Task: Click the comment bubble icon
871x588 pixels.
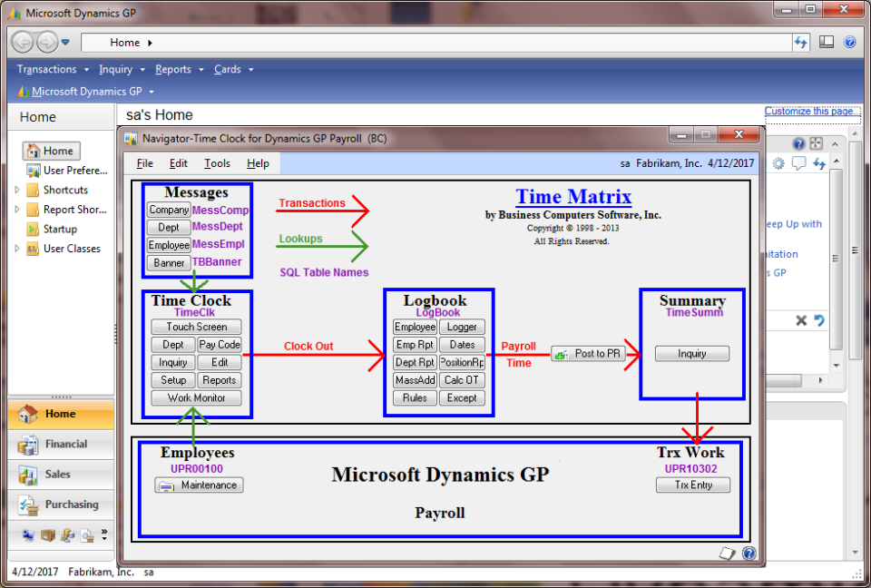Action: [798, 162]
